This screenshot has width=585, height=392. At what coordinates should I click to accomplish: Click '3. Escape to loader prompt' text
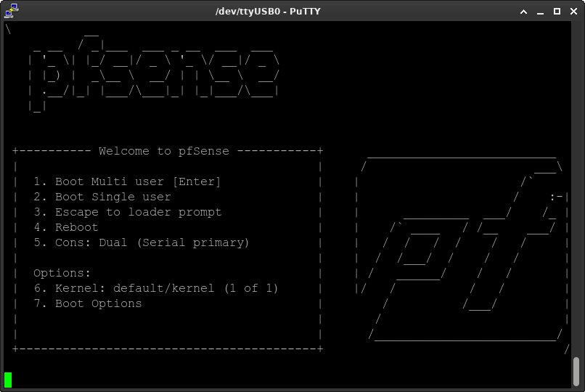128,212
